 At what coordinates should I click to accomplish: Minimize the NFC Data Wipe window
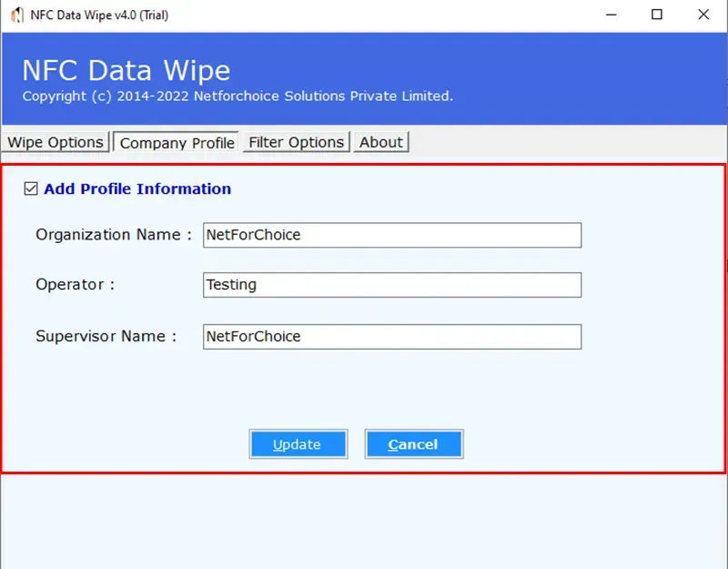611,15
